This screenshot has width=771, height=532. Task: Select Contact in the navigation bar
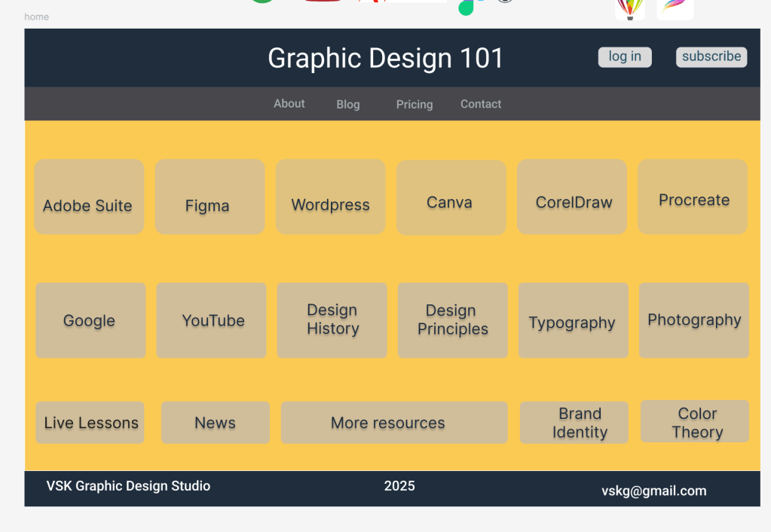481,105
